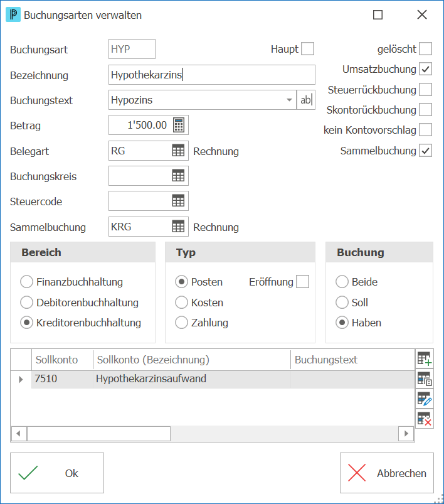Viewport: 444px width, 504px height.
Task: Click the 'ab' text button beside Buchungstext
Action: click(x=306, y=100)
